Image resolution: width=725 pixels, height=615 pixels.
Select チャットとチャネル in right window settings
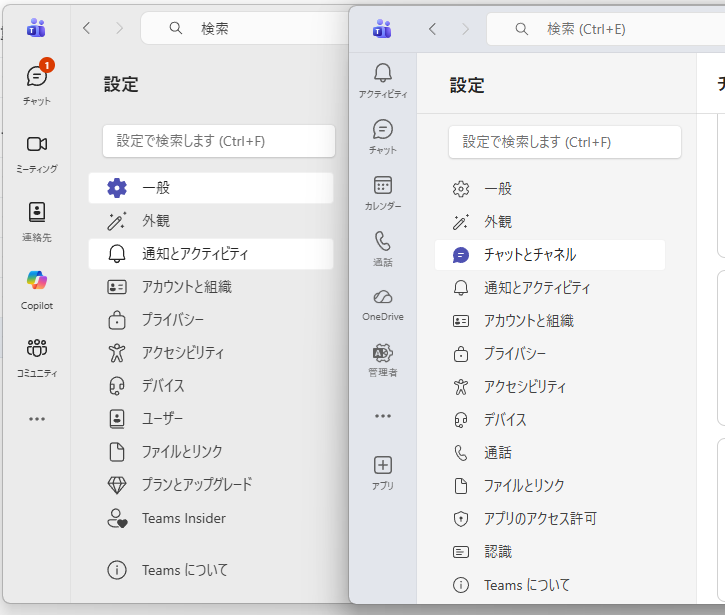coord(550,255)
